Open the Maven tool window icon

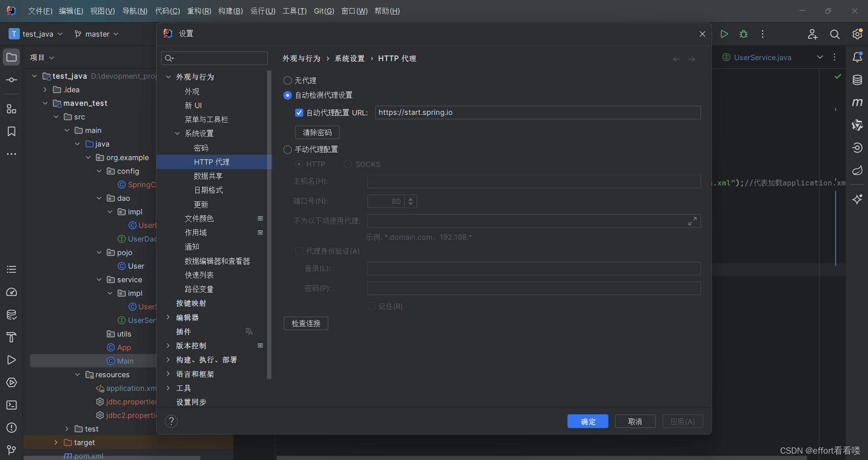(x=857, y=103)
